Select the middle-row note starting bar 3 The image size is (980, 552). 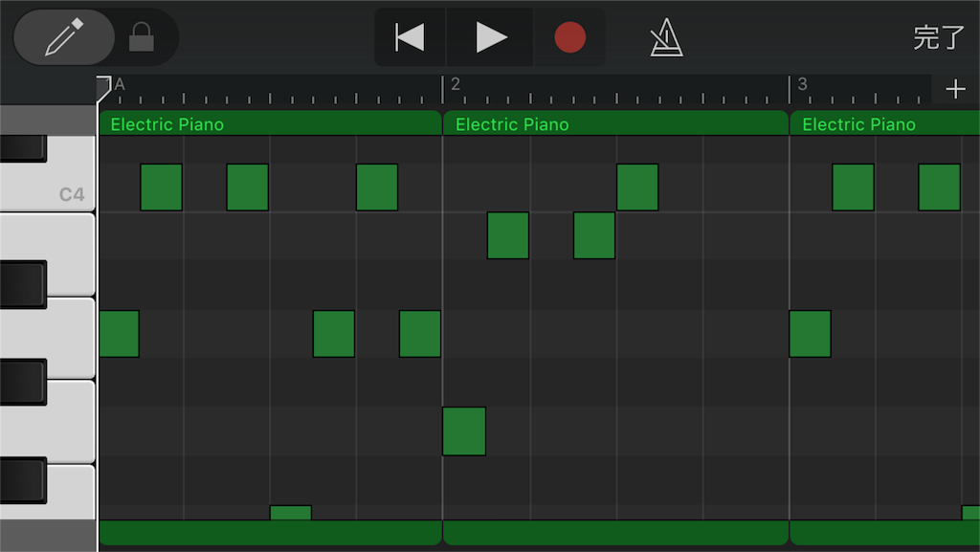[x=810, y=334]
